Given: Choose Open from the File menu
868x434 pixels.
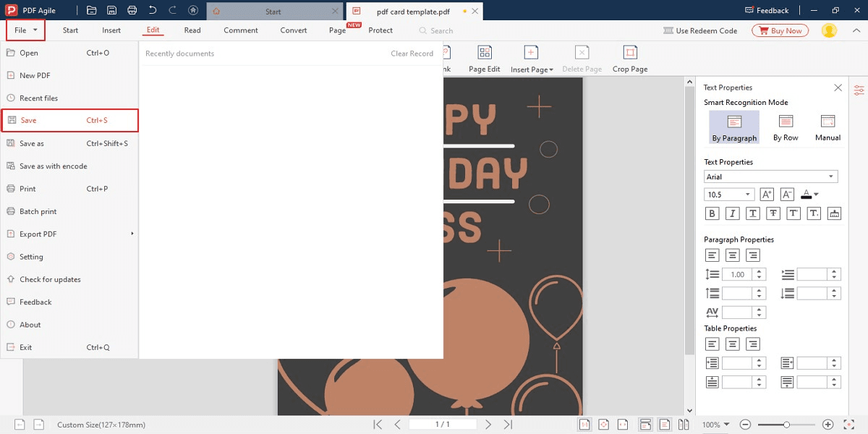Looking at the screenshot, I should [x=69, y=53].
